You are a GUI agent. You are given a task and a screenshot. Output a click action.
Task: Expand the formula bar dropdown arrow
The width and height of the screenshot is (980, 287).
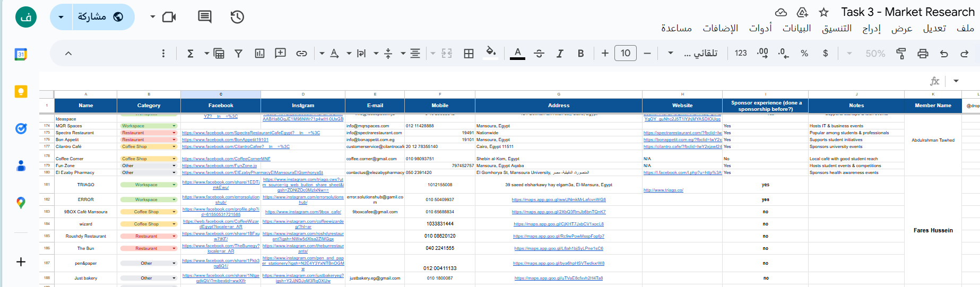pos(956,81)
